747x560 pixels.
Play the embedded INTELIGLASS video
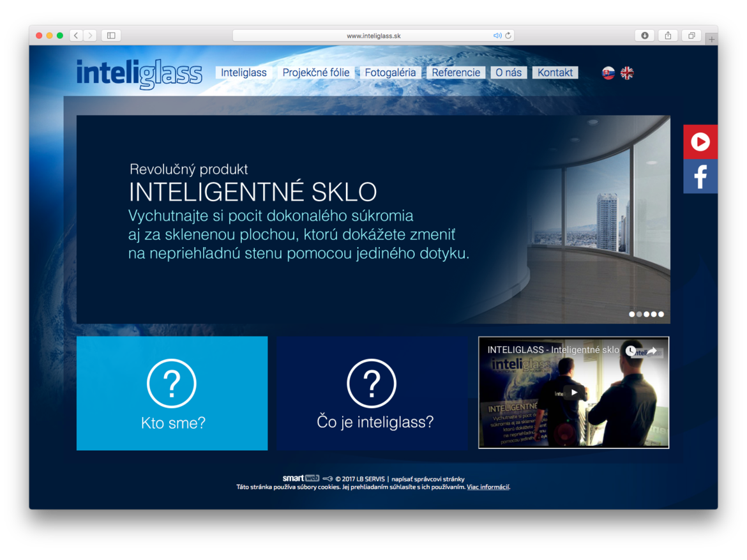pos(574,393)
